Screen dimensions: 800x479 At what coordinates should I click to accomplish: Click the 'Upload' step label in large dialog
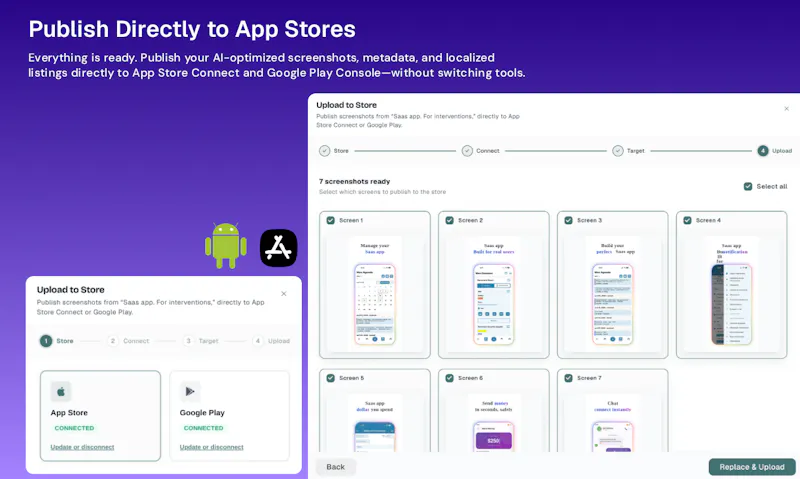tap(782, 151)
